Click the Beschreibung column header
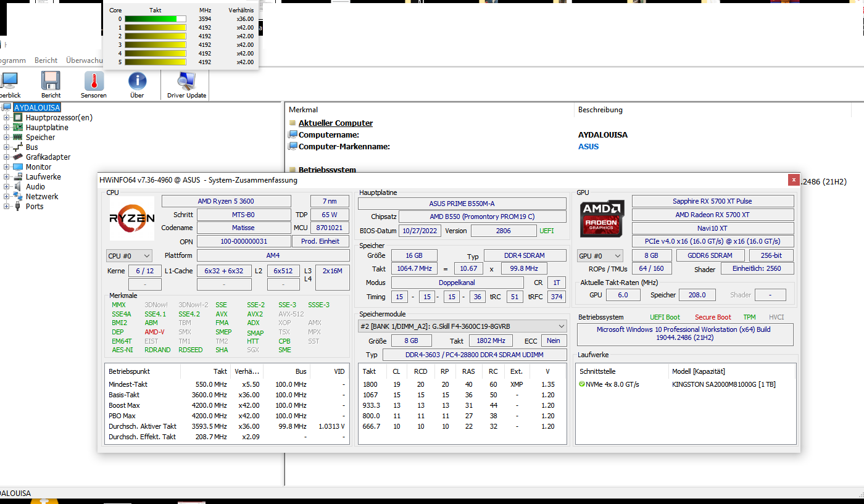 point(600,110)
